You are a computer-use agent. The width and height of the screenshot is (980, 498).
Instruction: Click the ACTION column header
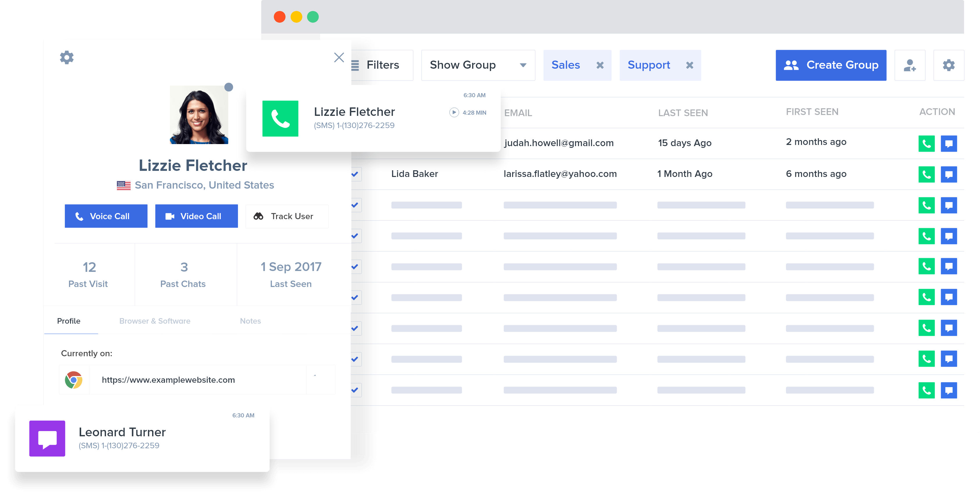coord(937,111)
